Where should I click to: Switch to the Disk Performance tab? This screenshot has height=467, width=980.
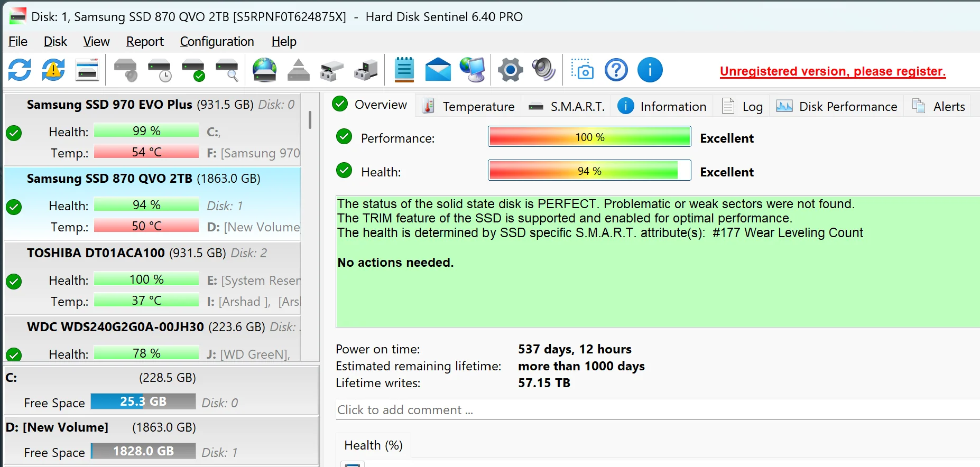[x=837, y=106]
